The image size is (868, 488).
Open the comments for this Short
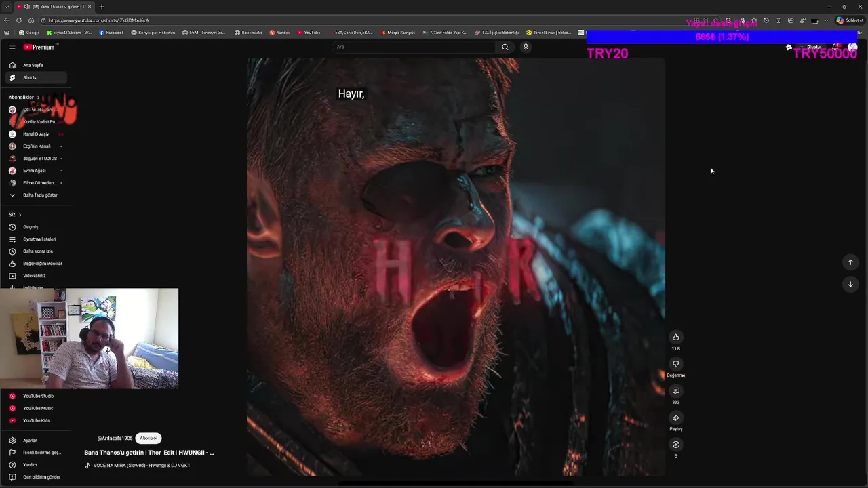(675, 390)
